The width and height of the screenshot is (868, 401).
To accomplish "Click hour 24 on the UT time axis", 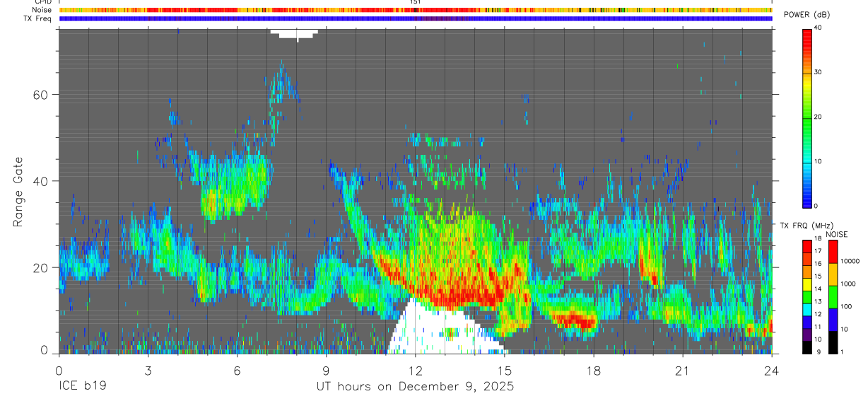I will point(772,371).
